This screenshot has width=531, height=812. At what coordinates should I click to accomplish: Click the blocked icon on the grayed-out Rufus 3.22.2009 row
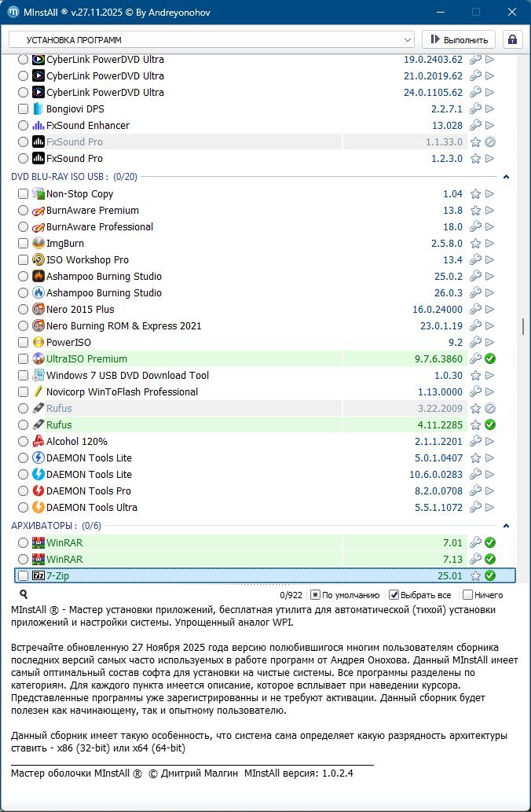click(x=490, y=409)
